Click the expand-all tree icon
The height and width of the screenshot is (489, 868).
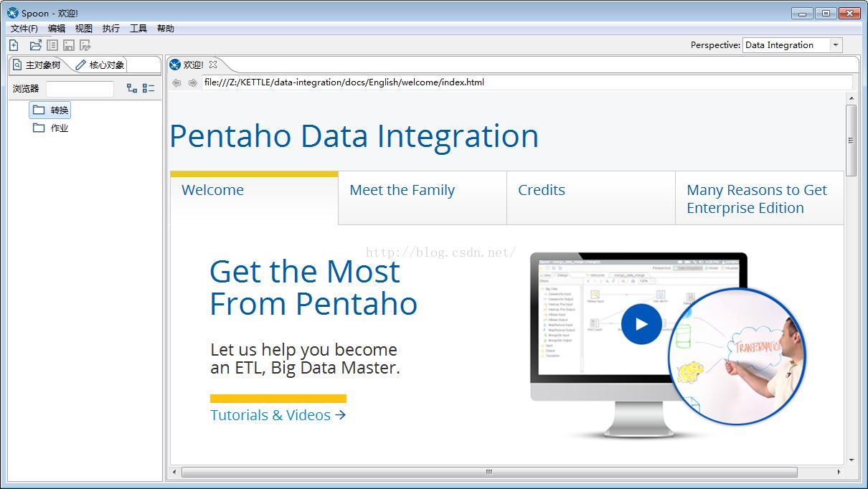[x=132, y=88]
